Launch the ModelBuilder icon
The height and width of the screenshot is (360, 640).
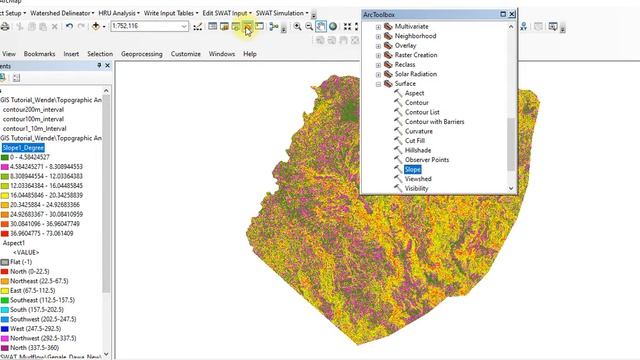point(273,27)
